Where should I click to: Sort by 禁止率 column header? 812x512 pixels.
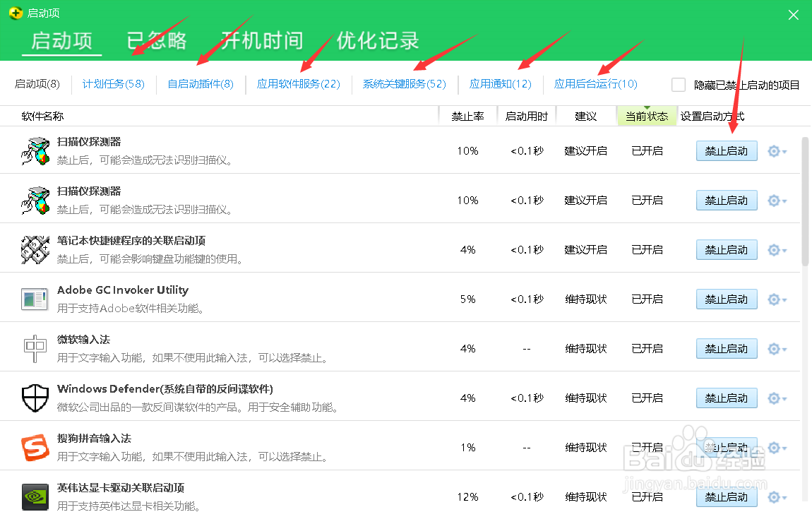pos(467,117)
